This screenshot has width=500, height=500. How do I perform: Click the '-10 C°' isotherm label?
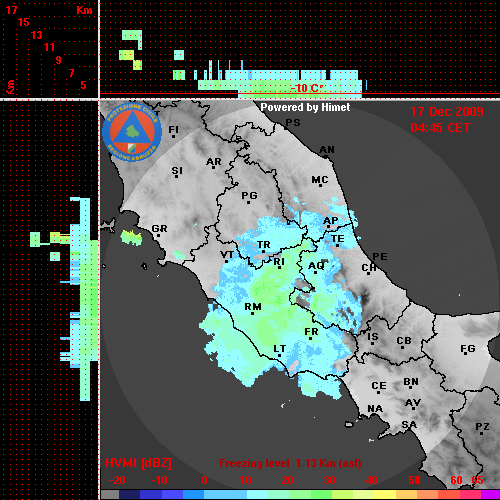tap(307, 88)
